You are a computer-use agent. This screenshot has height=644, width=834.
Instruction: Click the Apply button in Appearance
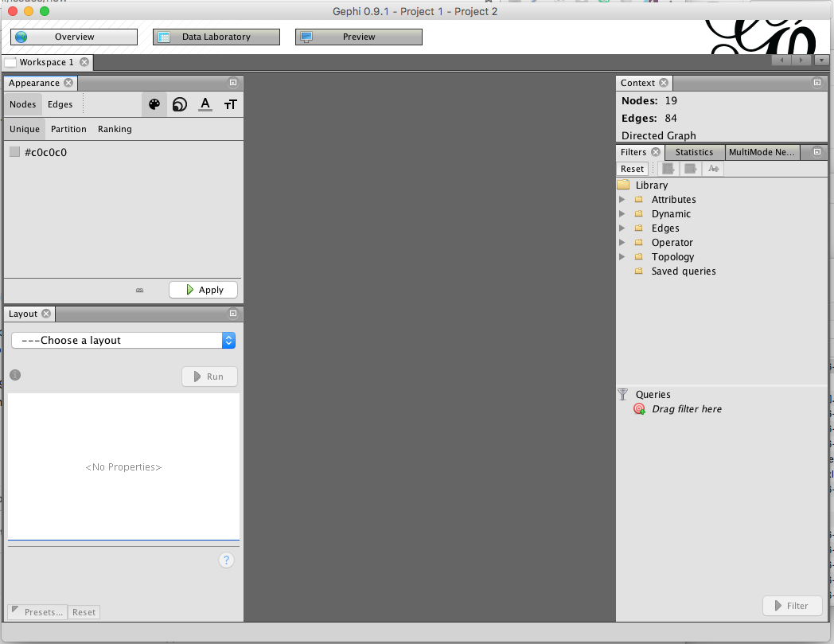(203, 289)
